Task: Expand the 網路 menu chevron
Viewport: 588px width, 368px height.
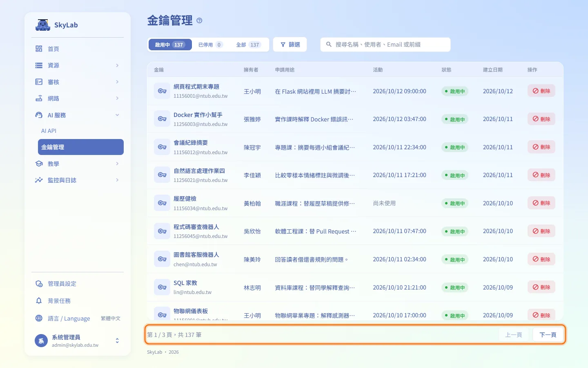Action: (x=117, y=99)
